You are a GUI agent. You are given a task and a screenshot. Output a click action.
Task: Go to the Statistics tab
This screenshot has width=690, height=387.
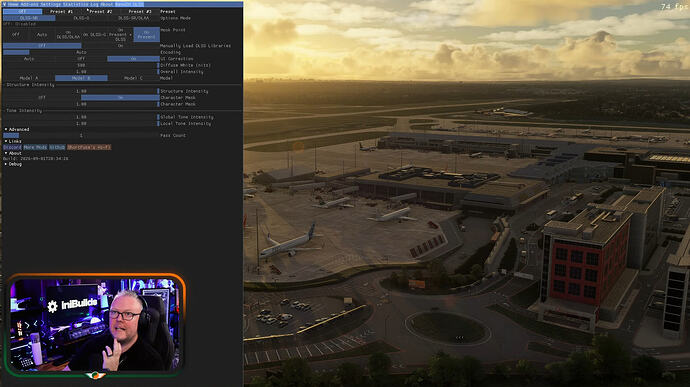tap(76, 4)
